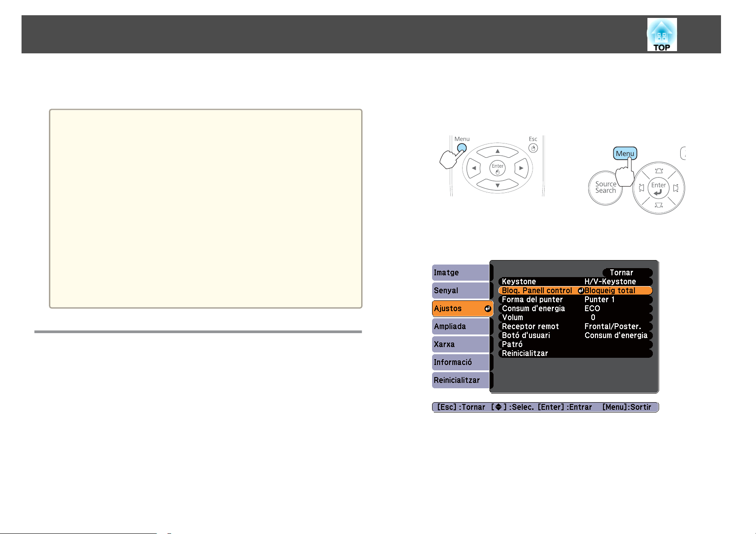756x534 pixels.
Task: Click the projector panel Enter button
Action: [x=658, y=188]
